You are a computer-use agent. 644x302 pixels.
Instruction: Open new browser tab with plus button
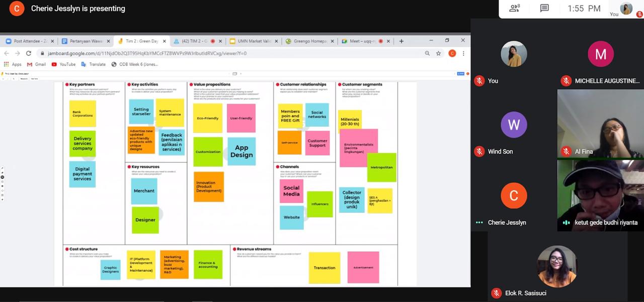point(401,41)
